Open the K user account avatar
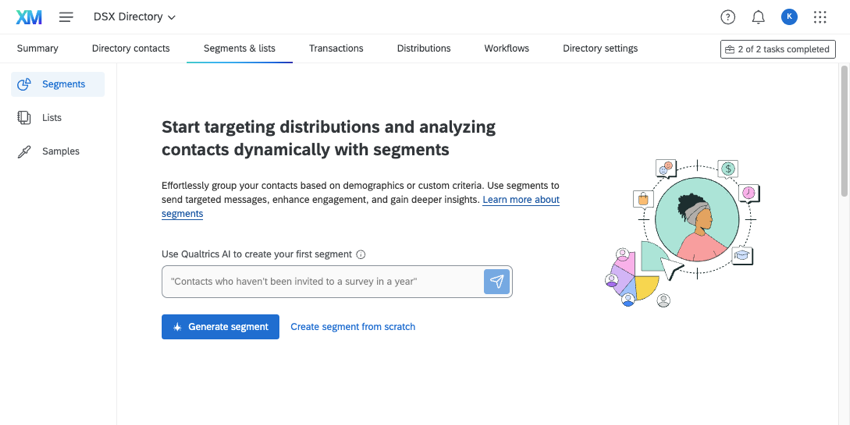Screen dimensions: 850x425 click(789, 17)
